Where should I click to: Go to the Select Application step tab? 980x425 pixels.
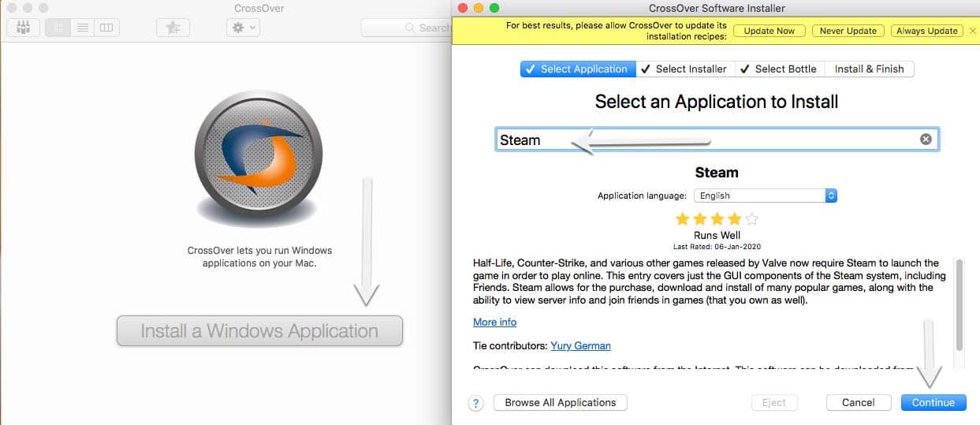click(x=579, y=69)
